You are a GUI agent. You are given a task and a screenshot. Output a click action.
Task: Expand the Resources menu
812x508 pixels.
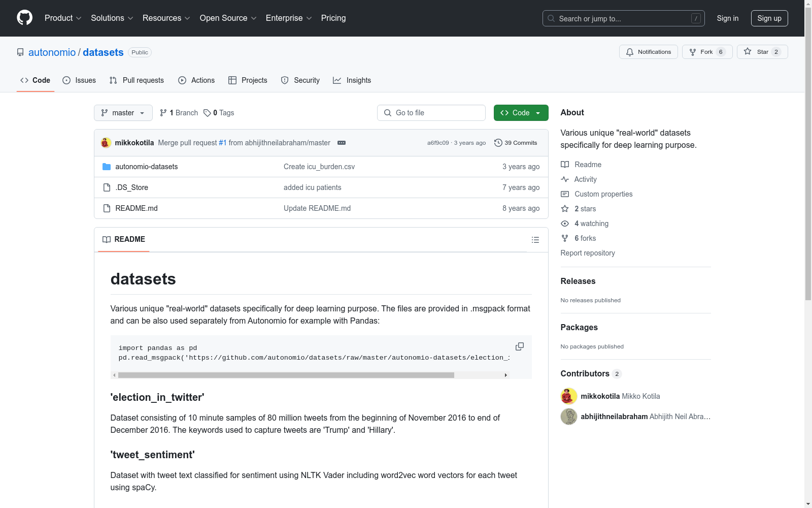pyautogui.click(x=166, y=18)
